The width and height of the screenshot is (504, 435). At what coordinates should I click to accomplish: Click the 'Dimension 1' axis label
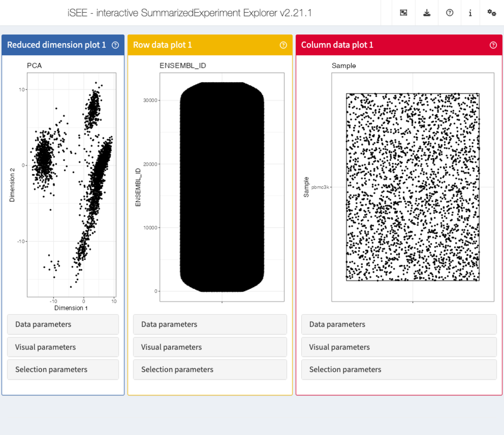(x=71, y=308)
